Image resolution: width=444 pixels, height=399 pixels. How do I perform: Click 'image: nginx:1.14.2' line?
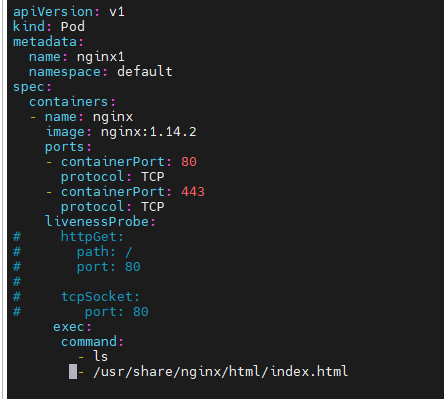pyautogui.click(x=121, y=132)
